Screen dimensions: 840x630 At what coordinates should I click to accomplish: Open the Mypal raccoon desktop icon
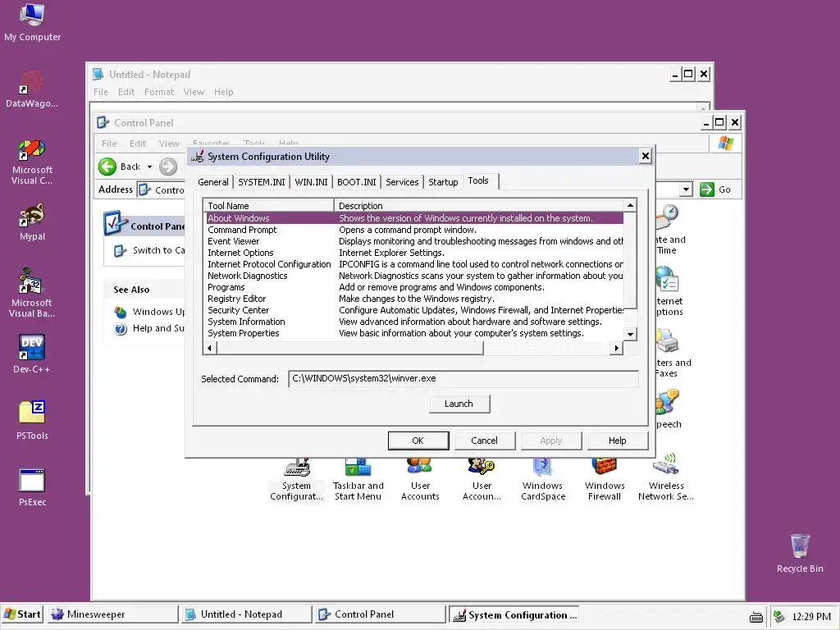point(32,221)
